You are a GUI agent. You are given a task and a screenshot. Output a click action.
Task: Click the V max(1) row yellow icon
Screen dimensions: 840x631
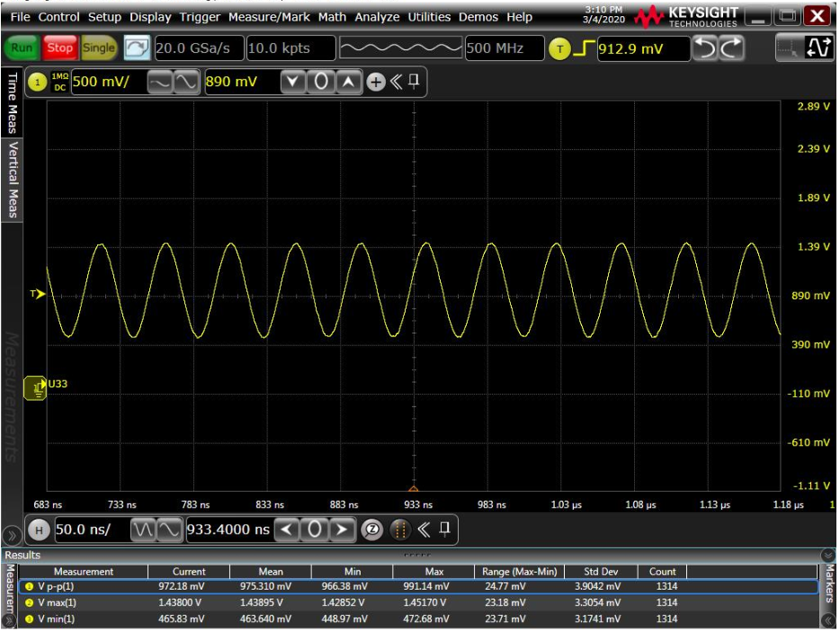30,603
